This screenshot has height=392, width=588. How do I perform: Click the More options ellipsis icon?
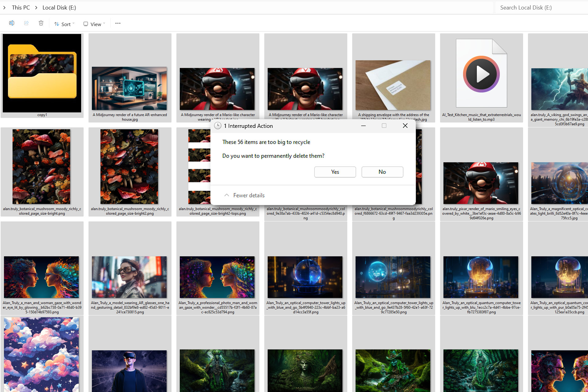[x=118, y=24]
